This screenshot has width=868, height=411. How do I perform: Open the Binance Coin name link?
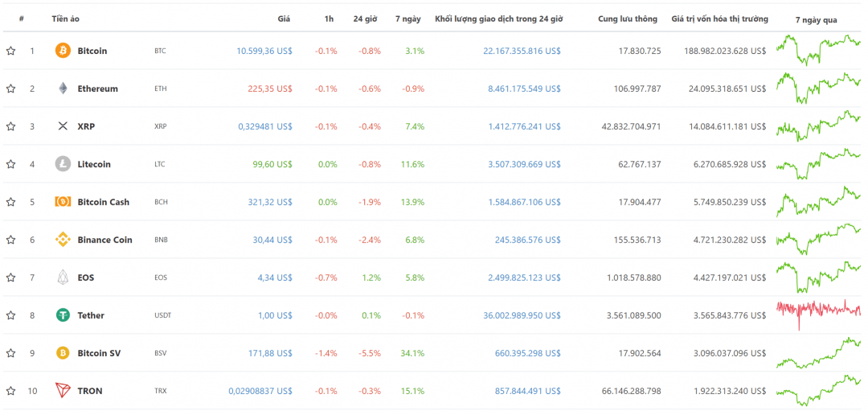(x=104, y=240)
